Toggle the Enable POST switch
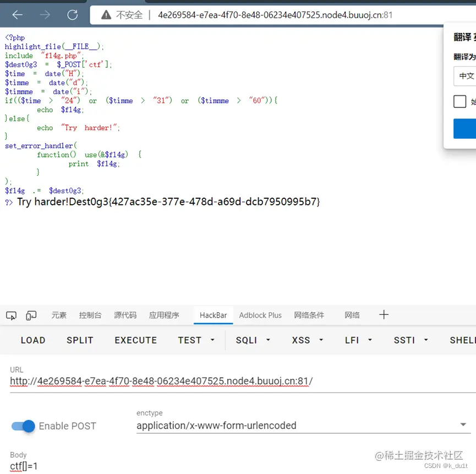The width and height of the screenshot is (476, 474). pos(23,426)
